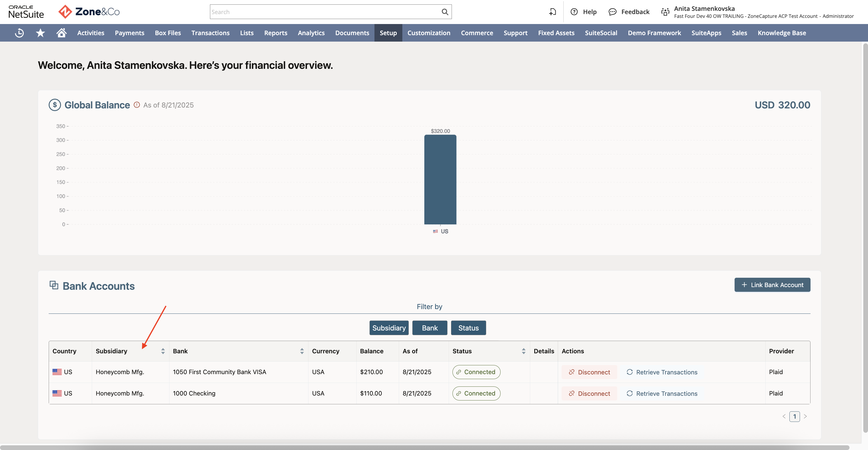Click the dollar sign Global Balance icon
Viewport: 868px width, 450px height.
tap(55, 105)
